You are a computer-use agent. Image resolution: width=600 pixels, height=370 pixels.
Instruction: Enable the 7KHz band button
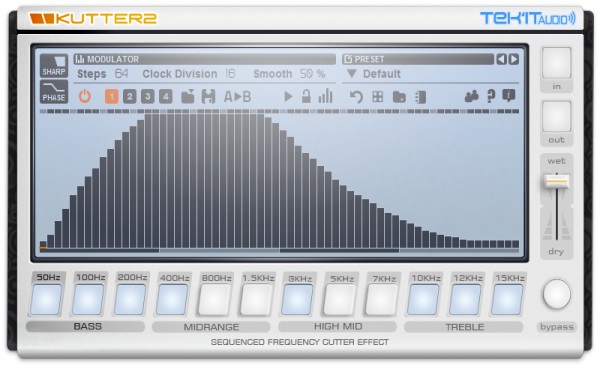coord(382,300)
